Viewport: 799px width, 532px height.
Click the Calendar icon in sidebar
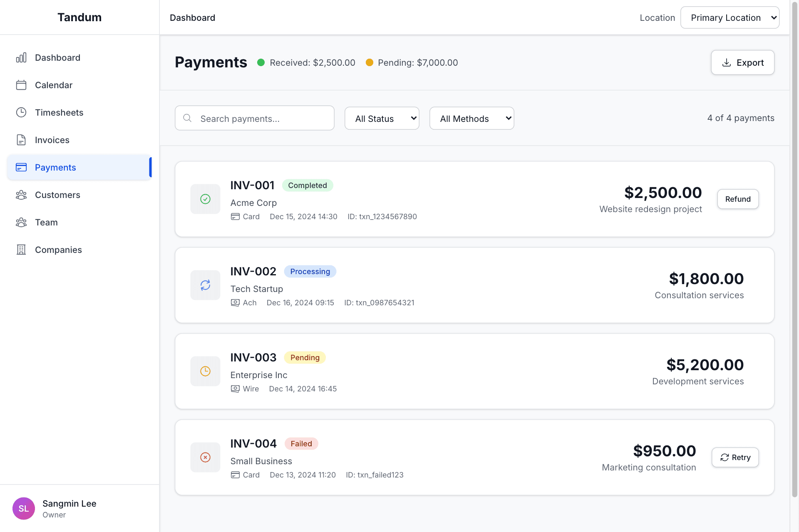click(21, 85)
